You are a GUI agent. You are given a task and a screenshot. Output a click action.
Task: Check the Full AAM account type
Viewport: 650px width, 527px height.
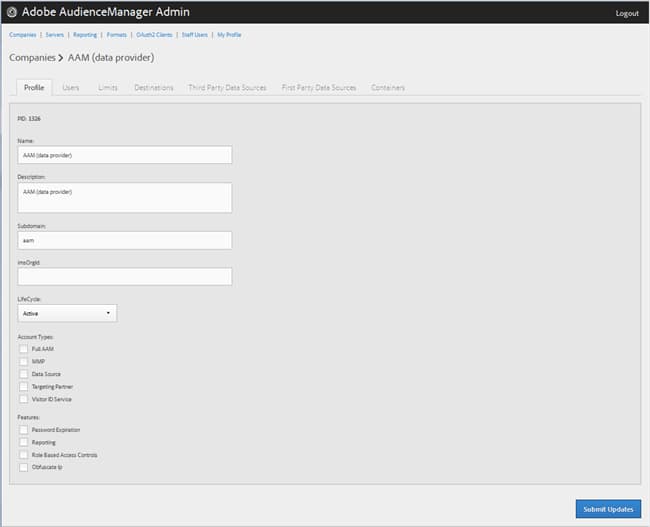[24, 349]
